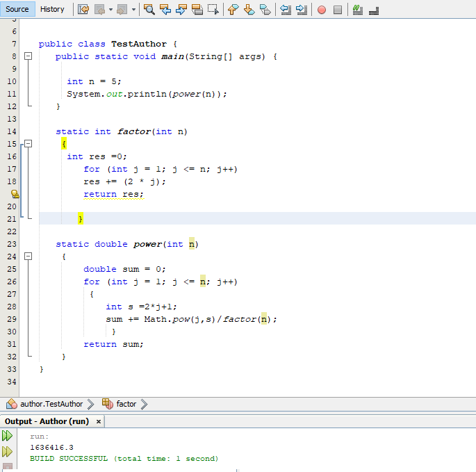Click 'int s =2*j+1;' on line 28
The width and height of the screenshot is (476, 472).
coord(141,307)
